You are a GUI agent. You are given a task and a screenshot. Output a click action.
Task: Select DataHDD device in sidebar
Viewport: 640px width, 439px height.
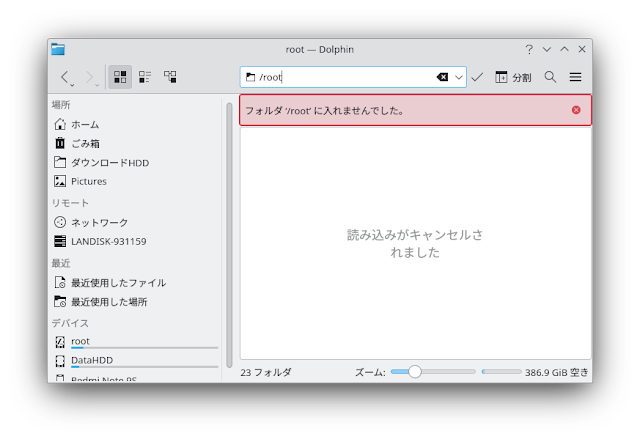pos(137,361)
